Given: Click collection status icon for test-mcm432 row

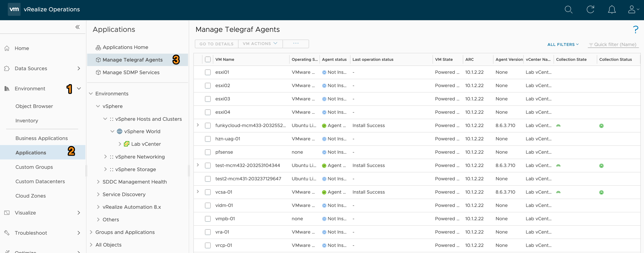Looking at the screenshot, I should click(601, 166).
